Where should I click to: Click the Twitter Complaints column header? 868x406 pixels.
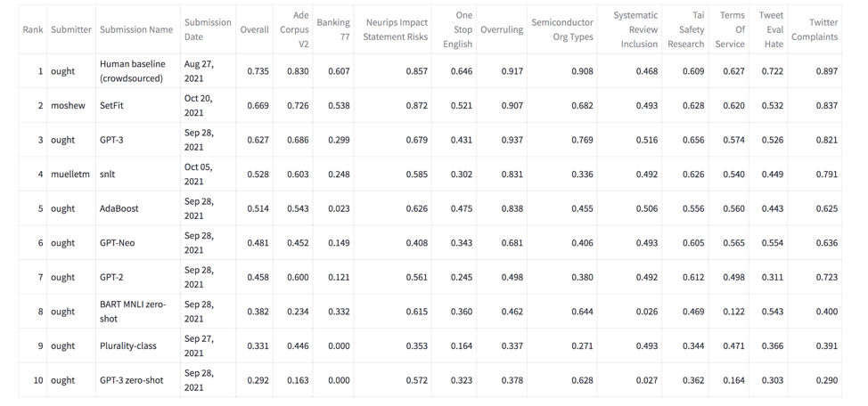[x=815, y=29]
